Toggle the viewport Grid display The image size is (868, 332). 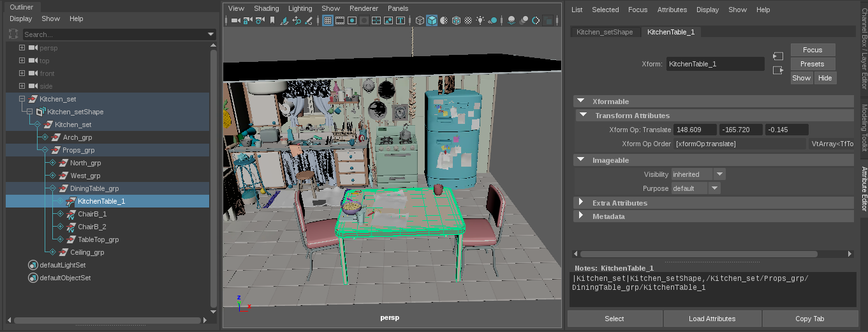point(327,20)
